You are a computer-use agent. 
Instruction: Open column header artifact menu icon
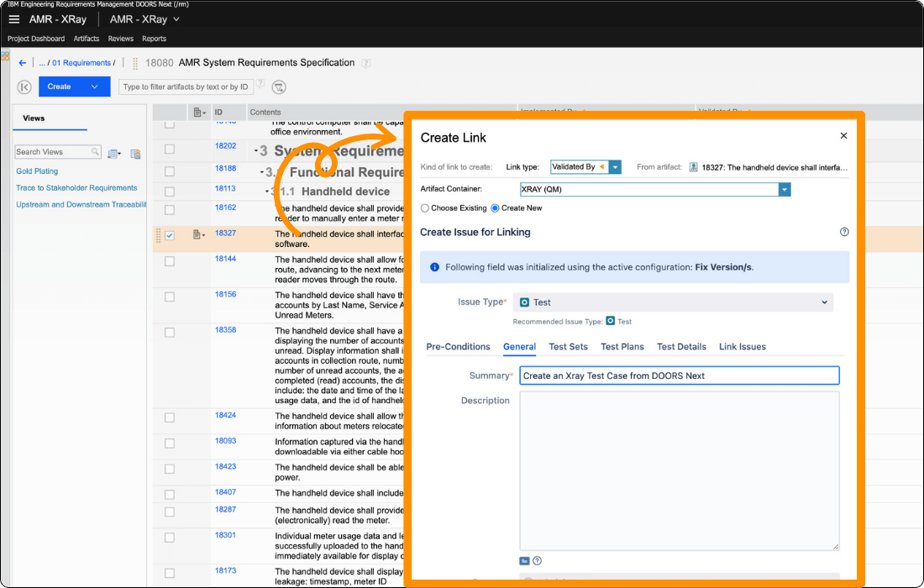pos(199,112)
